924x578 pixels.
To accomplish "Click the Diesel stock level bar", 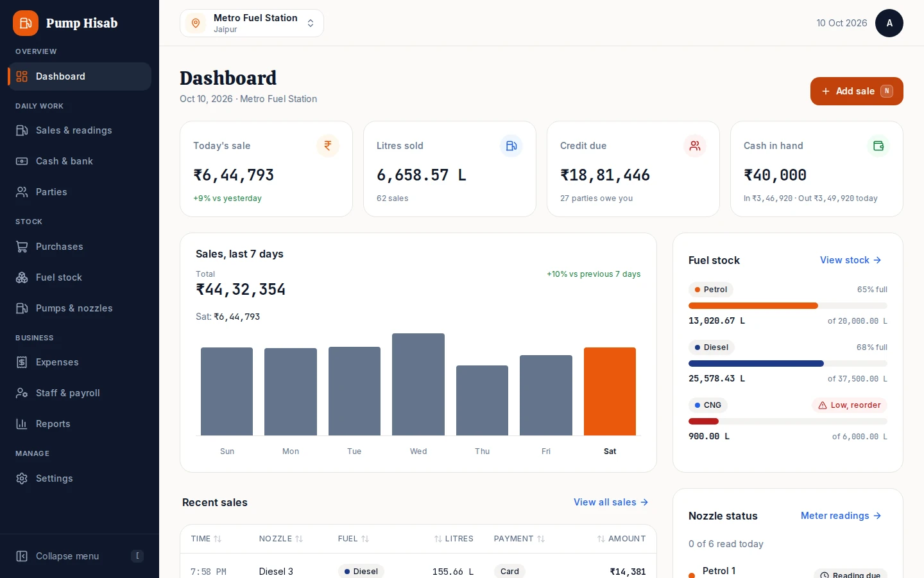I will click(788, 363).
